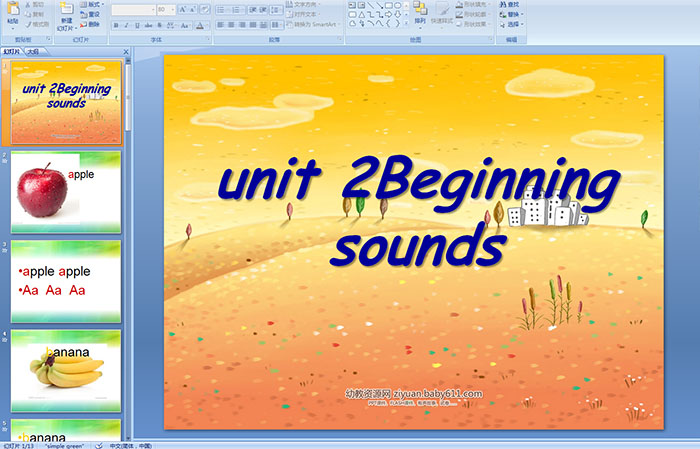Open the Font group dialog launcher
700x449 pixels.
coord(208,39)
